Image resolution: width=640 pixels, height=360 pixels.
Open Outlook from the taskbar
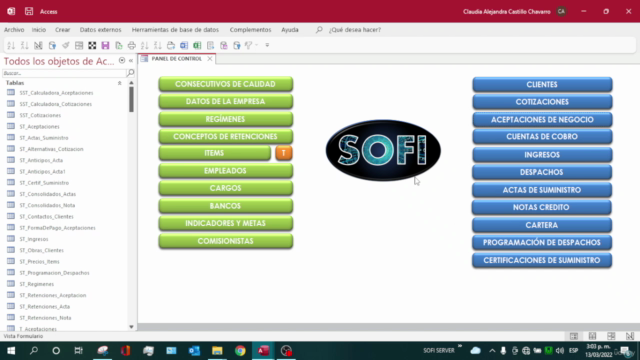[x=194, y=351]
